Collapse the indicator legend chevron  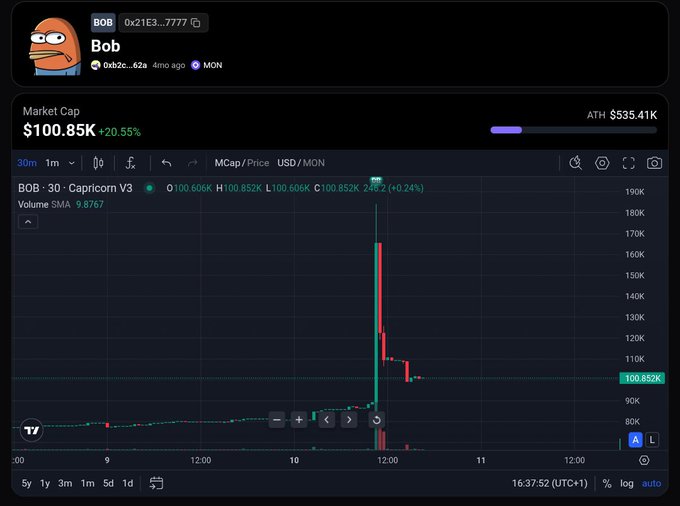[x=28, y=222]
